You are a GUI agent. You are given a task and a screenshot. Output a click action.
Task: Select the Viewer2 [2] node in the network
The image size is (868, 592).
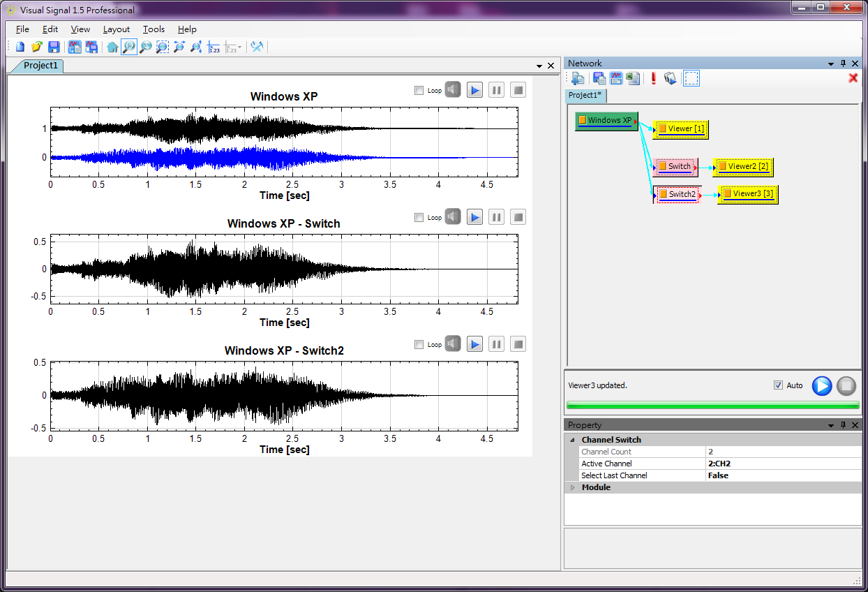(743, 167)
